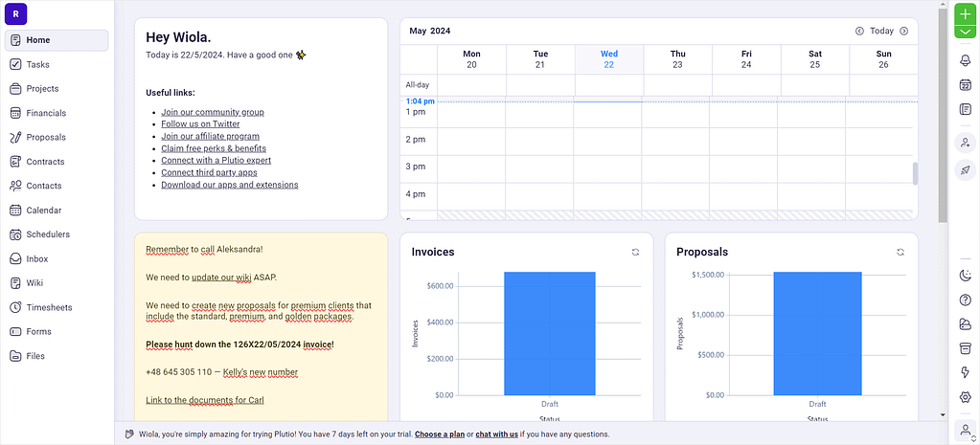Open 'Claim free perks & benefits' link
Screen dimensions: 980x445
coord(214,148)
